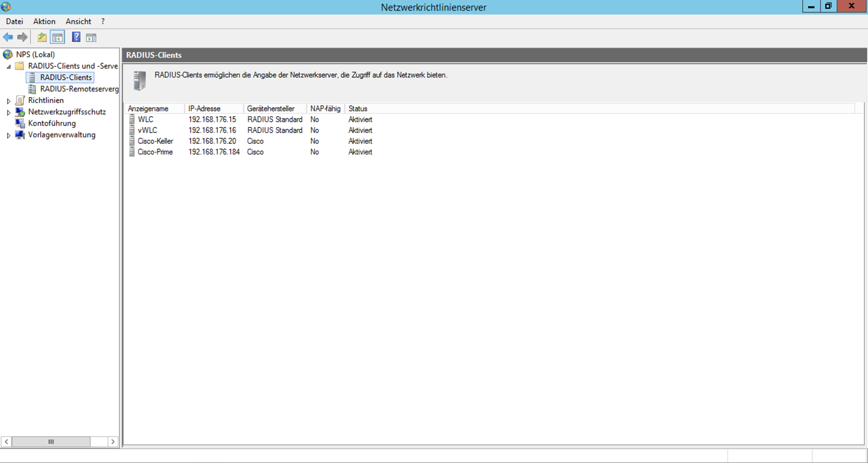Screen dimensions: 868x463
Task: Click the NPS (Lokal) globe icon
Action: coord(8,54)
